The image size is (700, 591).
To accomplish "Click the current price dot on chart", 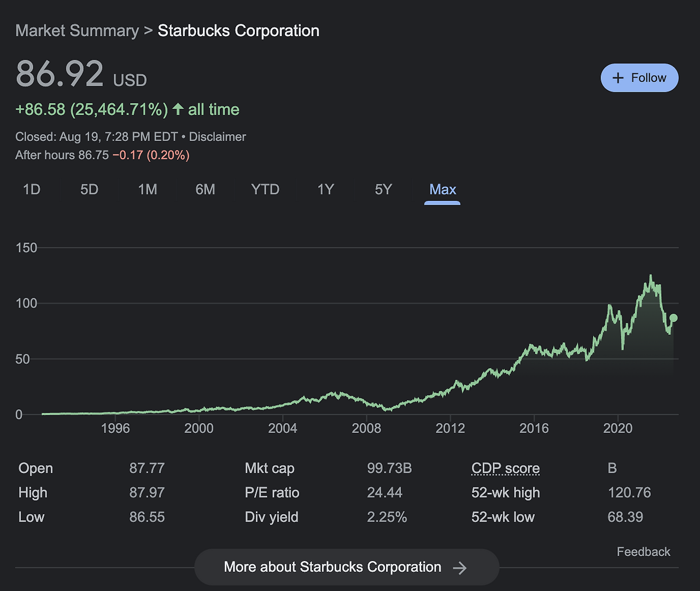I will pos(673,318).
